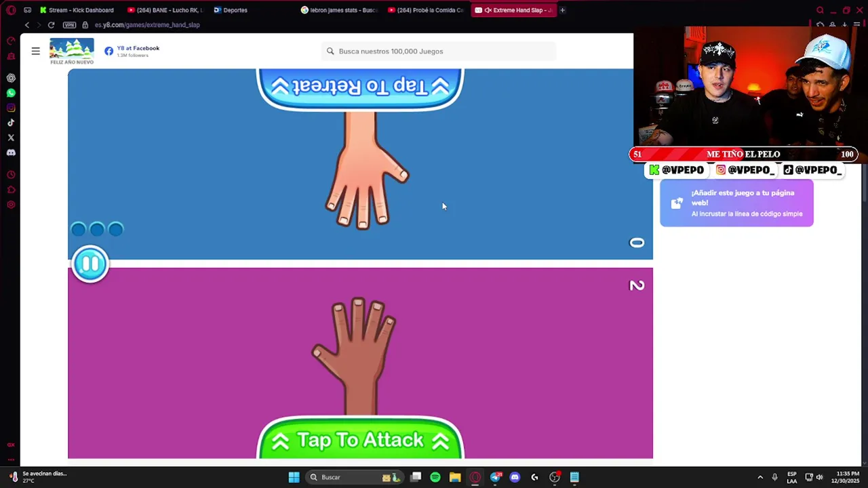Open Discord in the sidebar

(11, 152)
